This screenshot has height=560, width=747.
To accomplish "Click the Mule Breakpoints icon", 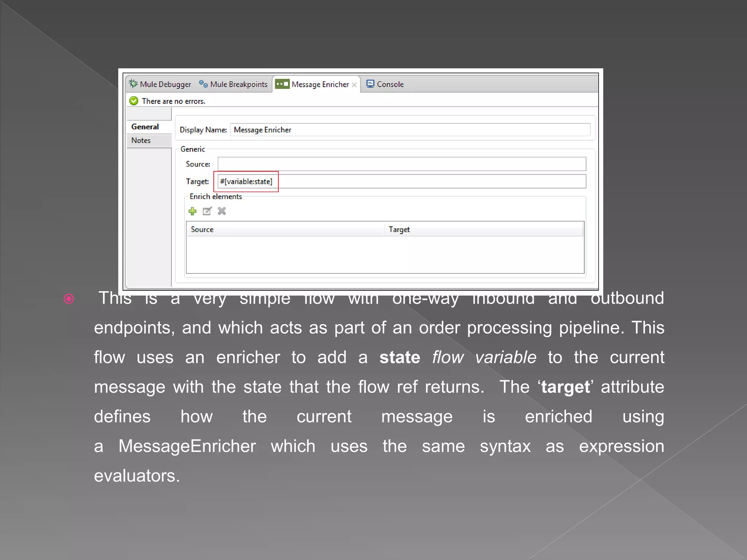I will tap(203, 84).
